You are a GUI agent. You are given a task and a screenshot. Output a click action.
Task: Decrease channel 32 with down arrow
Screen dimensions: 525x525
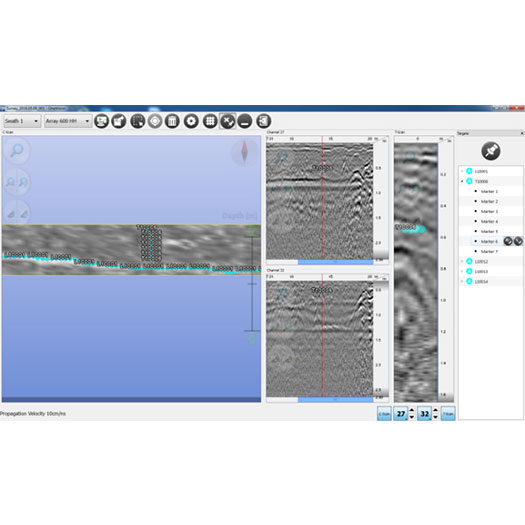pos(435,417)
